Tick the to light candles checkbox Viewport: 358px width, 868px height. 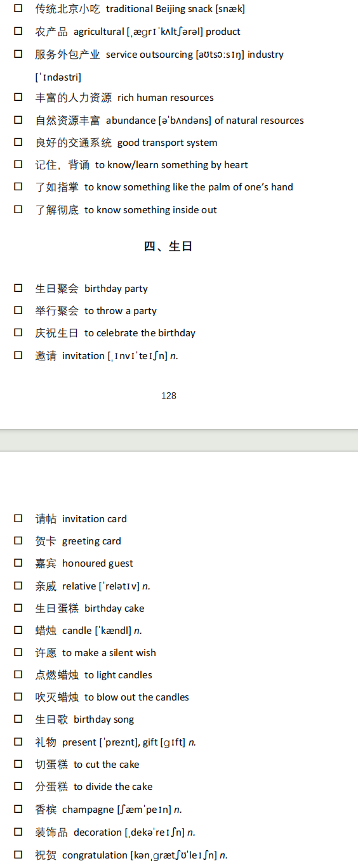(18, 674)
